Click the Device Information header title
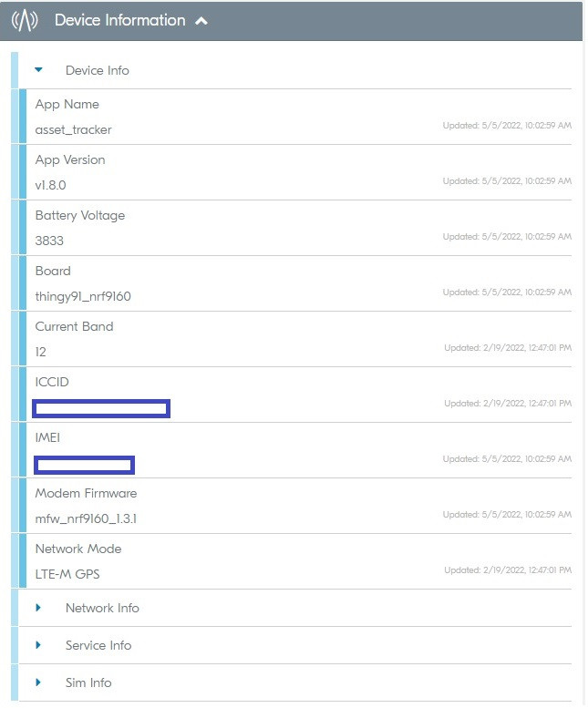The image size is (588, 708). click(119, 20)
